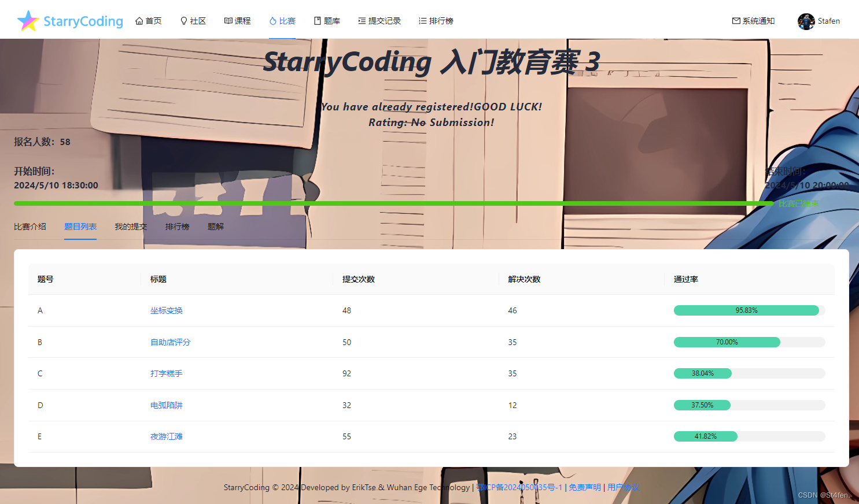
Task: Click the green contest time progress bar
Action: click(394, 203)
